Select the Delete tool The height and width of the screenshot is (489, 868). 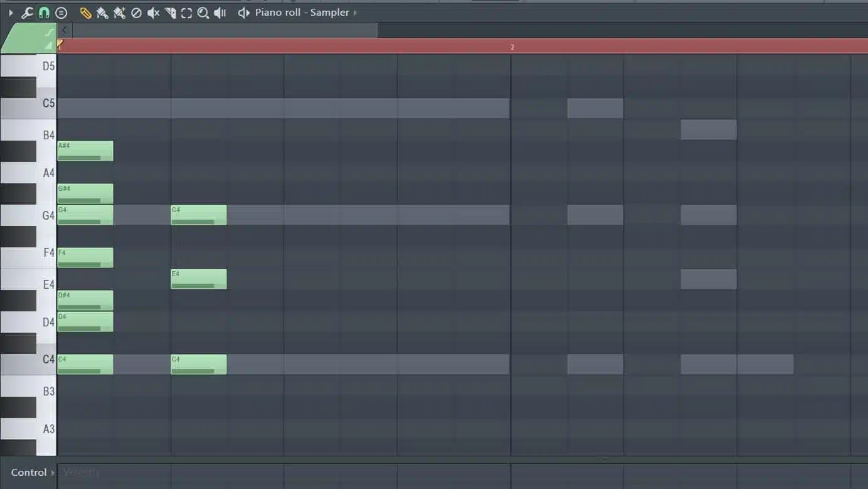pyautogui.click(x=136, y=13)
